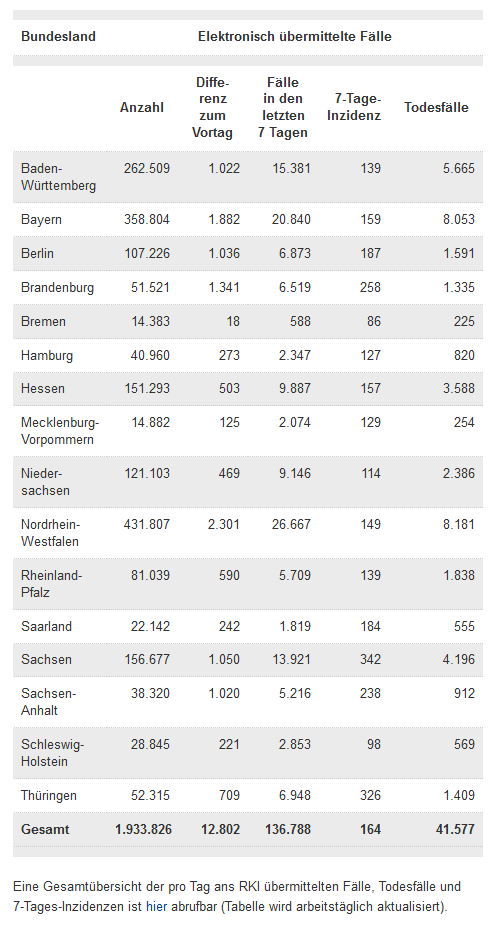Screen dimensions: 493x937
Task: Select the Bayern row label
Action: 41,219
